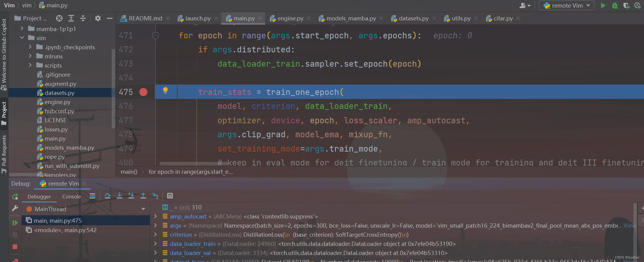Open the Evaluate Expression calculator icon
This screenshot has height=262, width=644.
tap(170, 196)
